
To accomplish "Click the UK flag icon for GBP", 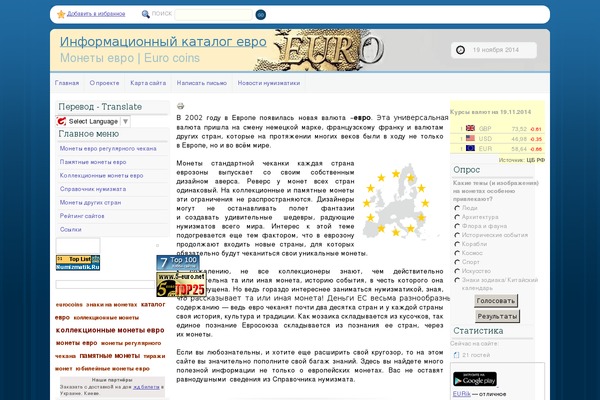I will click(x=470, y=128).
